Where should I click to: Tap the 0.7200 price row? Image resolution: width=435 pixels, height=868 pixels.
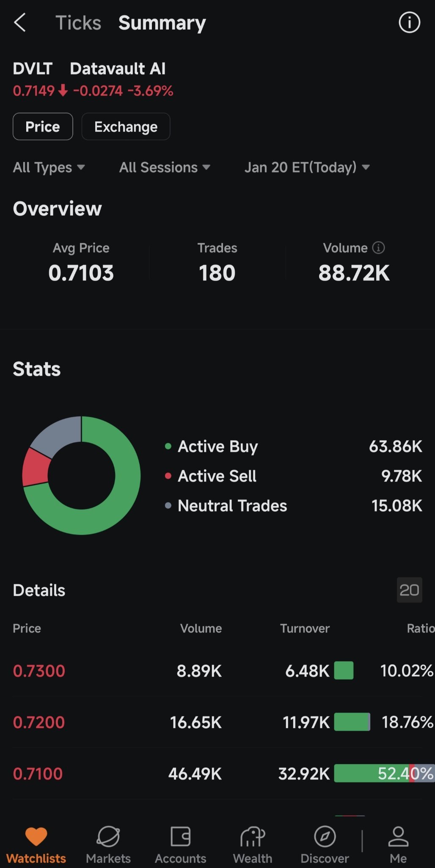click(217, 722)
